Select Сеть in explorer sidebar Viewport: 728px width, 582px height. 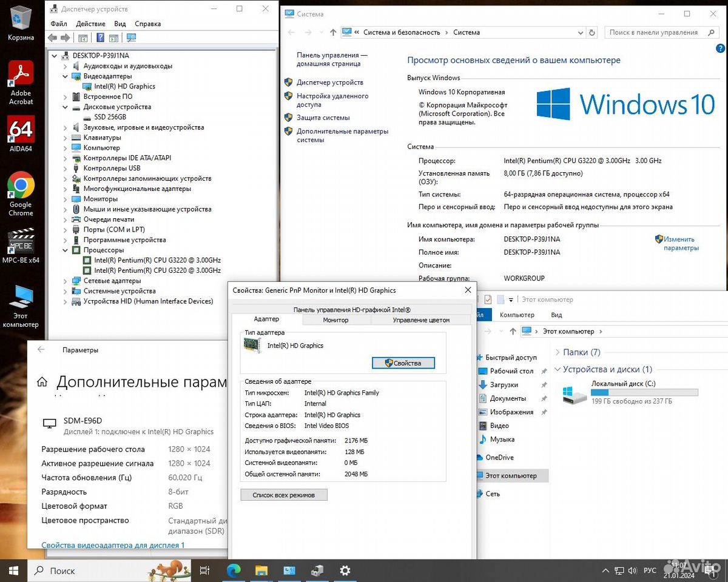click(x=493, y=494)
